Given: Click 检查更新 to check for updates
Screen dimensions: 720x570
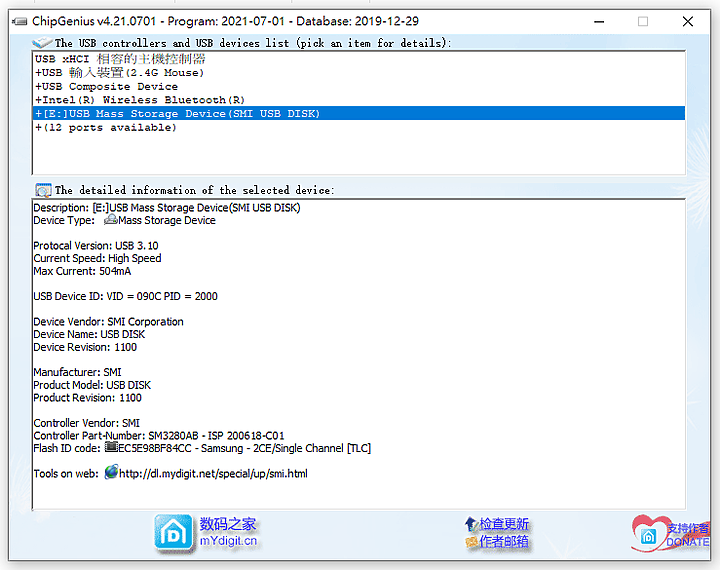Looking at the screenshot, I should [x=504, y=524].
